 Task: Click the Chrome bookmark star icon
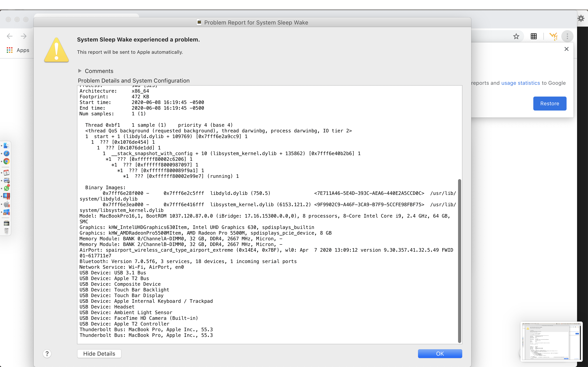click(516, 36)
